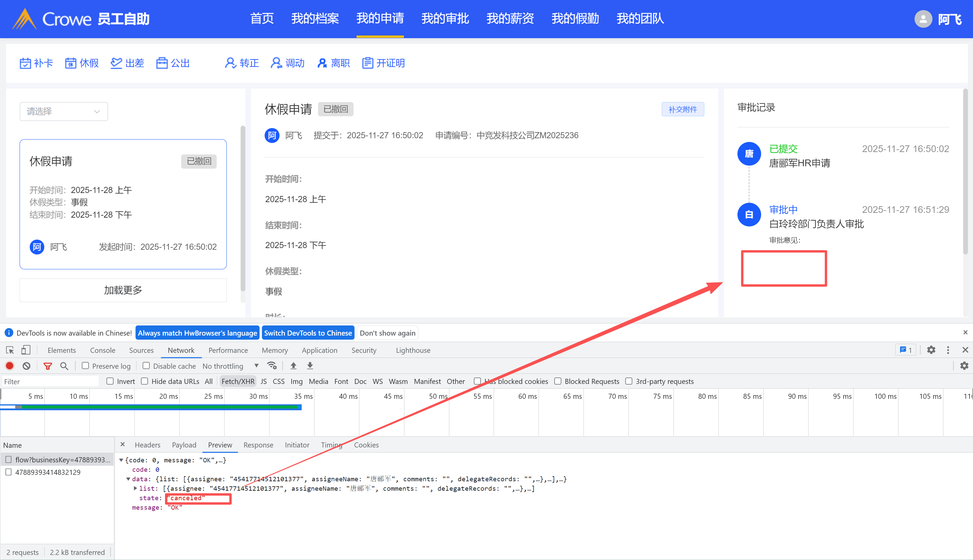Toggle the device toolbar icon
This screenshot has width=973, height=560.
point(26,350)
